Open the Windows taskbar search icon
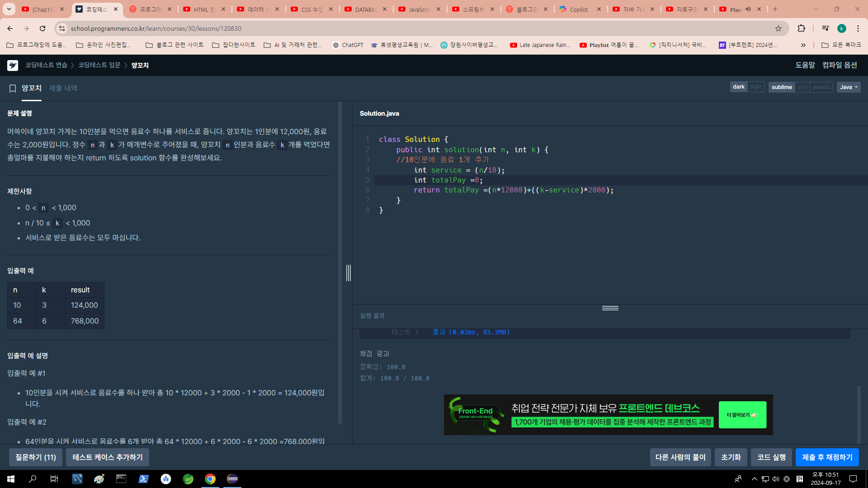 pyautogui.click(x=33, y=479)
